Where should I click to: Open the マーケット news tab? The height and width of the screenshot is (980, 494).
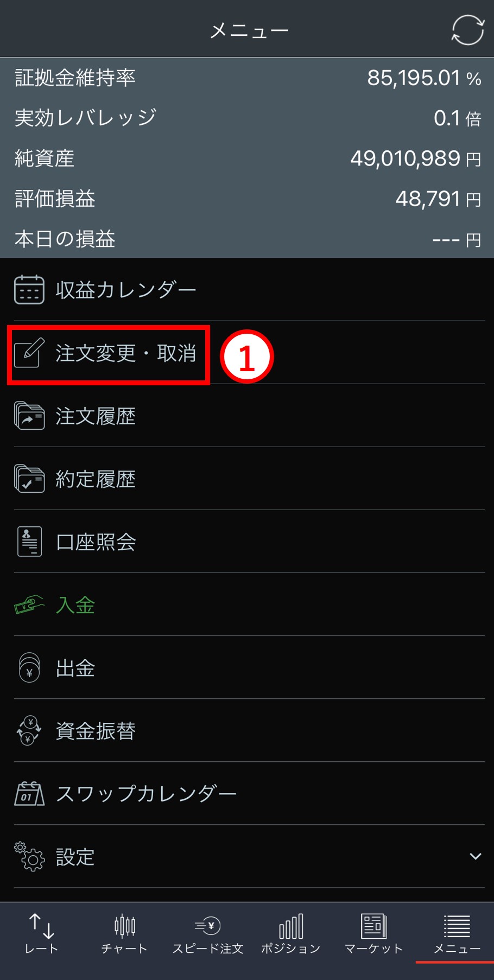click(x=373, y=933)
